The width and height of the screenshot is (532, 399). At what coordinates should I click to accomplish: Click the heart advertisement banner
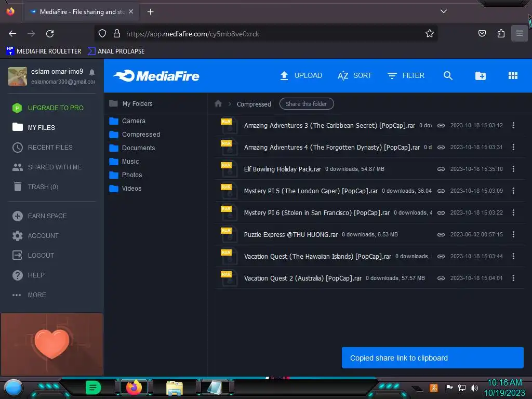tap(52, 344)
